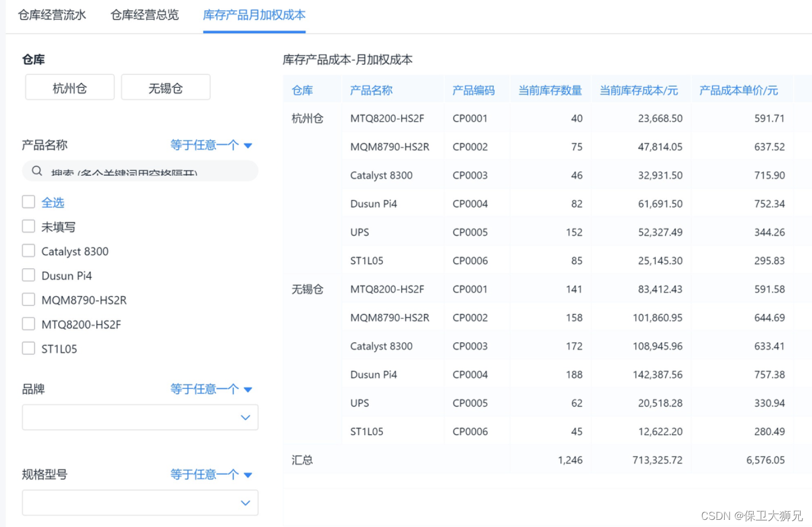Click the cell value 715.90
Screen dimensions: 812x527
point(770,175)
